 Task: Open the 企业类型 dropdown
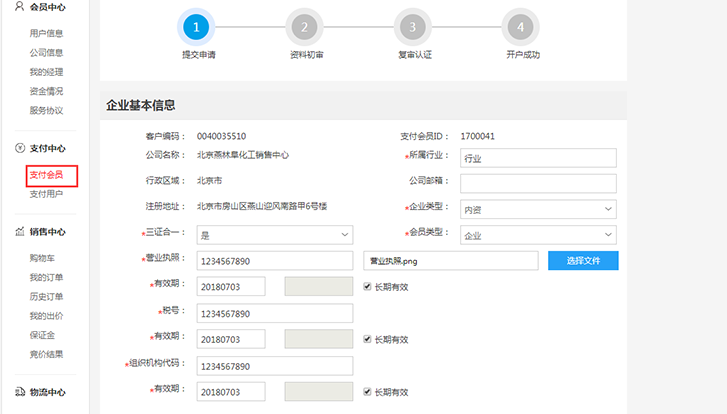click(538, 209)
